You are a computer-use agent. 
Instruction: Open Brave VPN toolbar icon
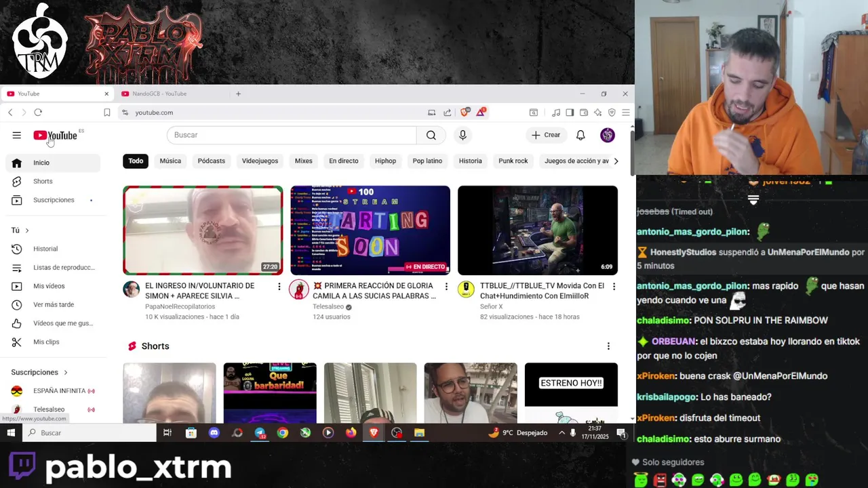612,113
